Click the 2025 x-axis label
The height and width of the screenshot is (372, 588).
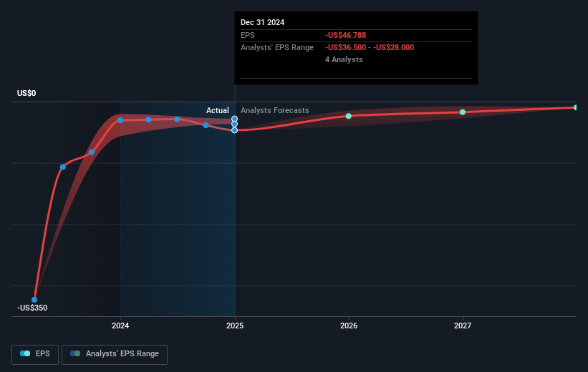tap(235, 325)
